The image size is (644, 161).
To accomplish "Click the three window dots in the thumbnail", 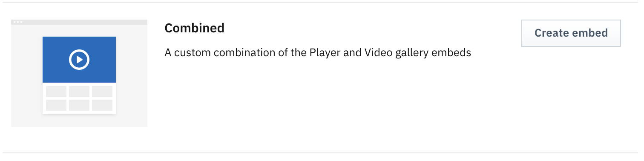I will coord(17,22).
